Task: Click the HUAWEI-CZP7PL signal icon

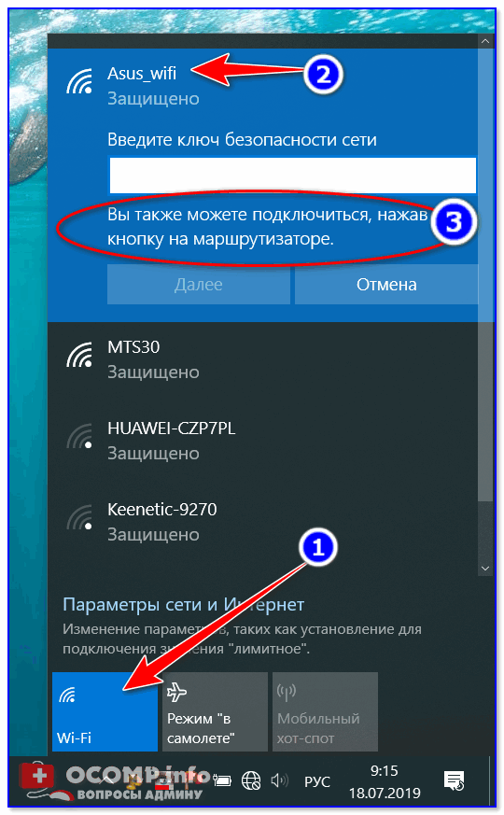Action: [79, 437]
